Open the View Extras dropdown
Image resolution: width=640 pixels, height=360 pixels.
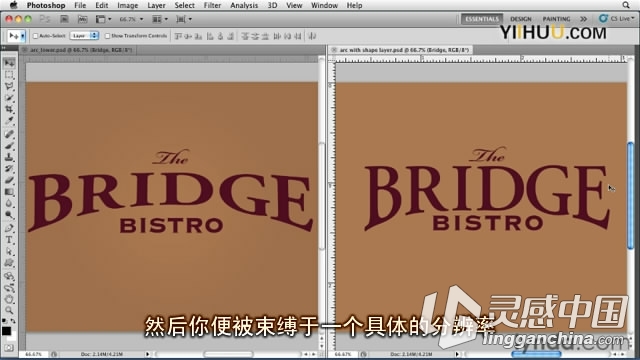click(103, 19)
